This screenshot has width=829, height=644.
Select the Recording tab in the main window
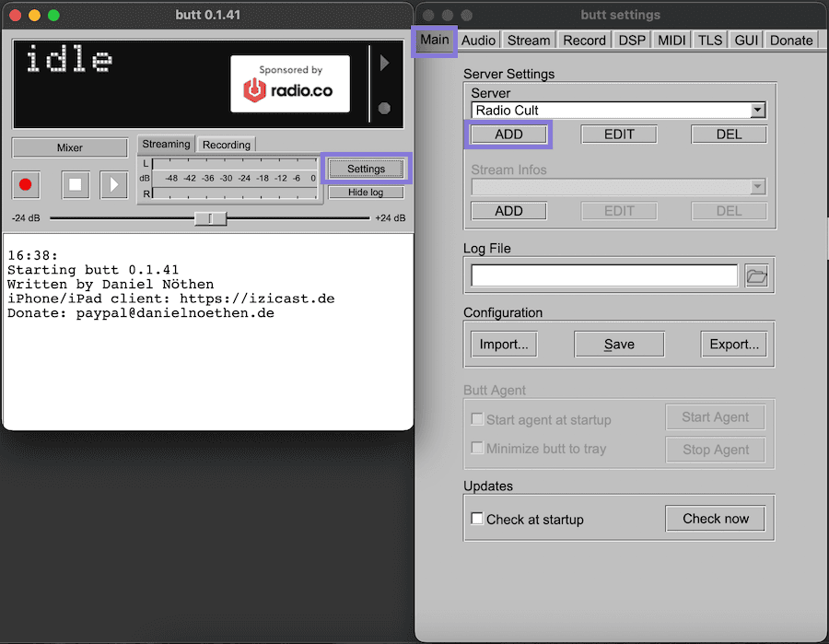tap(226, 145)
